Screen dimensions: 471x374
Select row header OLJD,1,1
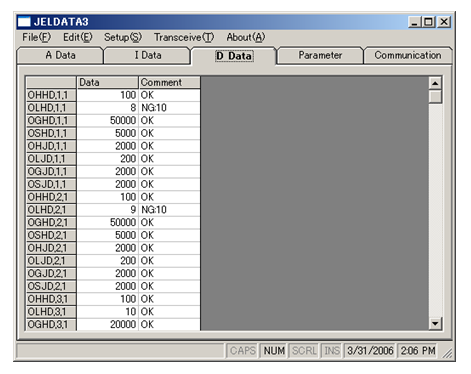click(51, 159)
